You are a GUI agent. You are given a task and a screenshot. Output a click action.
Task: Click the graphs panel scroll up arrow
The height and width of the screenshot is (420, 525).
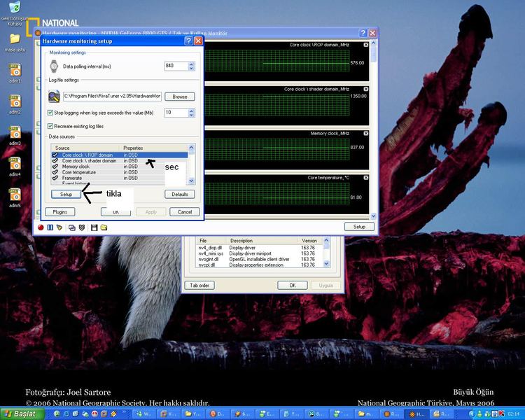click(373, 43)
